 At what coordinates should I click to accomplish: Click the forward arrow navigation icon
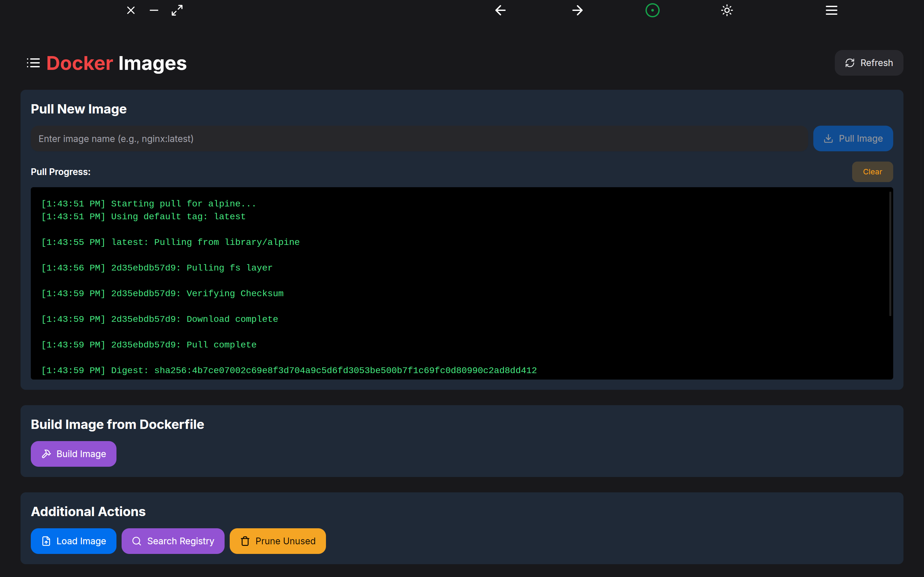pyautogui.click(x=577, y=10)
